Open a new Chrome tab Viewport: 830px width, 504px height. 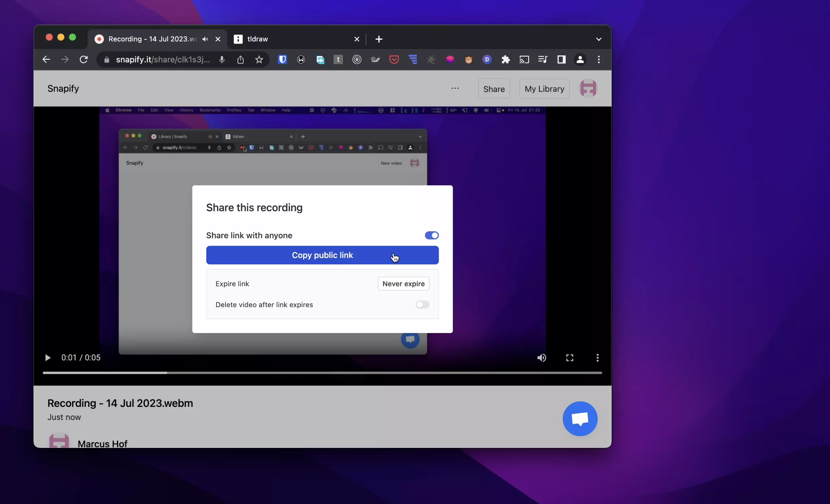click(379, 39)
